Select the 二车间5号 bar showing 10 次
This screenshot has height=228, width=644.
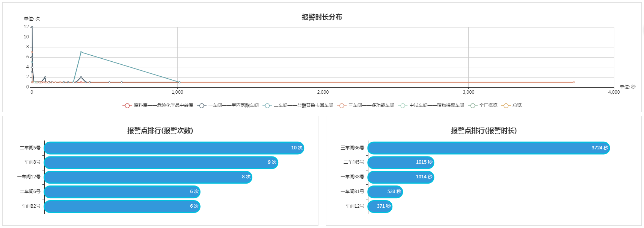[173, 148]
